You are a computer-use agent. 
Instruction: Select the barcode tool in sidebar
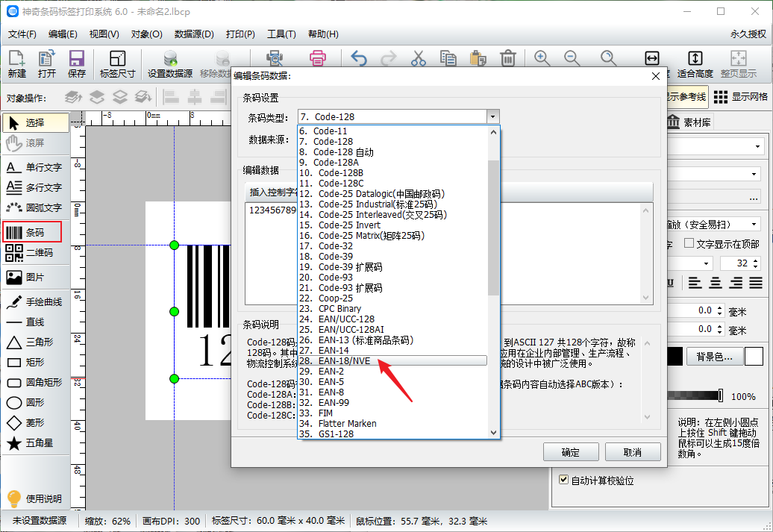37,232
